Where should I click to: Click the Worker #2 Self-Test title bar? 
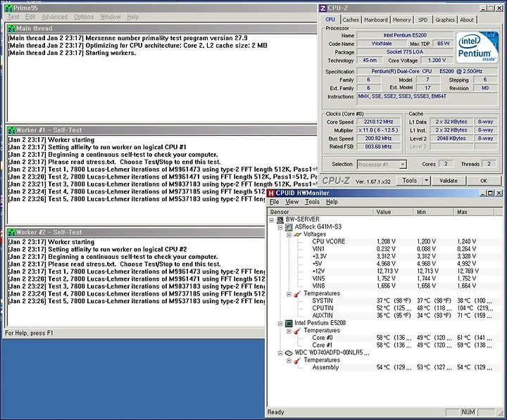[136, 232]
